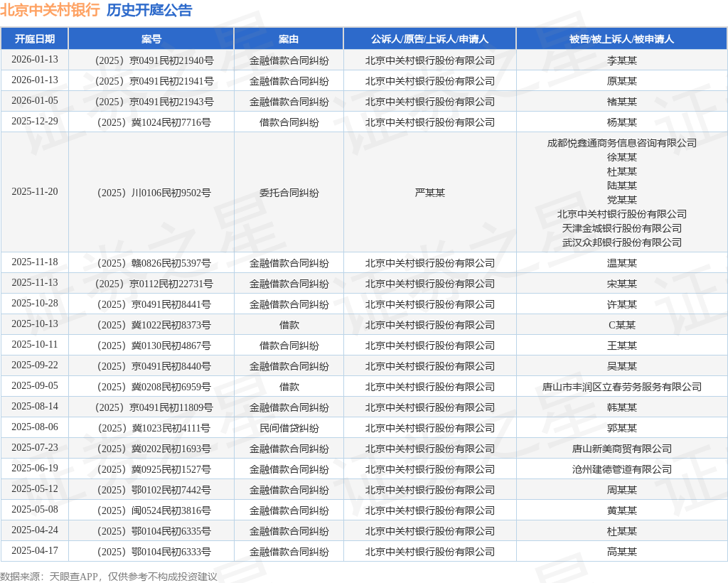Click defendant 褚某某
Image resolution: width=728 pixels, height=583 pixels.
pos(621,102)
